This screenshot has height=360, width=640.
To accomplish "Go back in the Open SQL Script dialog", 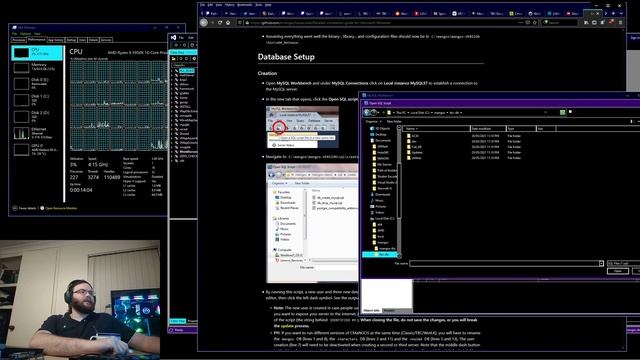I will [x=367, y=112].
